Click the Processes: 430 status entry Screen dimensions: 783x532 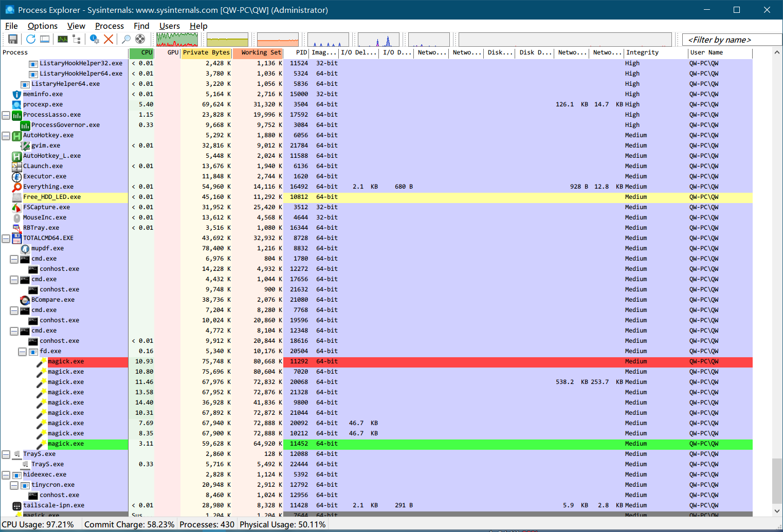207,524
